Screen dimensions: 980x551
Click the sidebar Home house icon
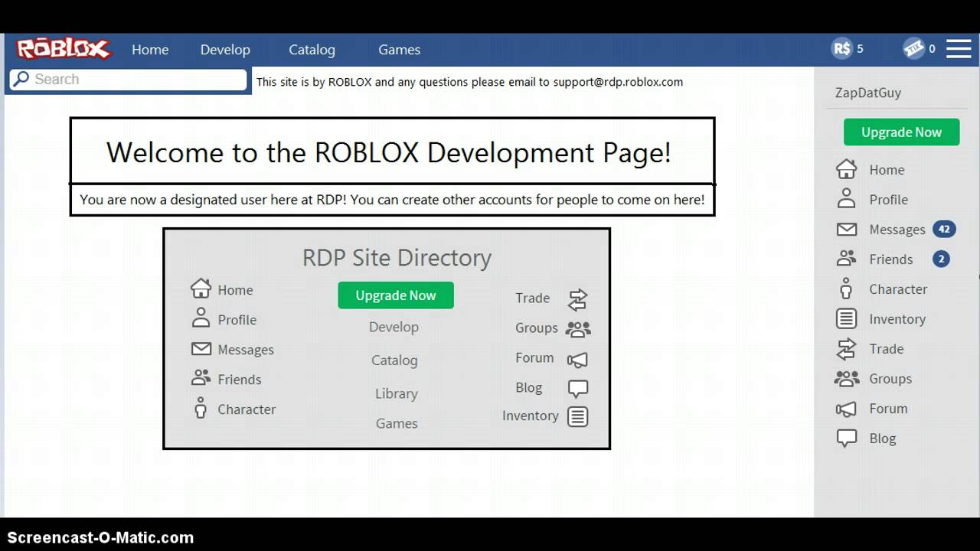[x=846, y=169]
